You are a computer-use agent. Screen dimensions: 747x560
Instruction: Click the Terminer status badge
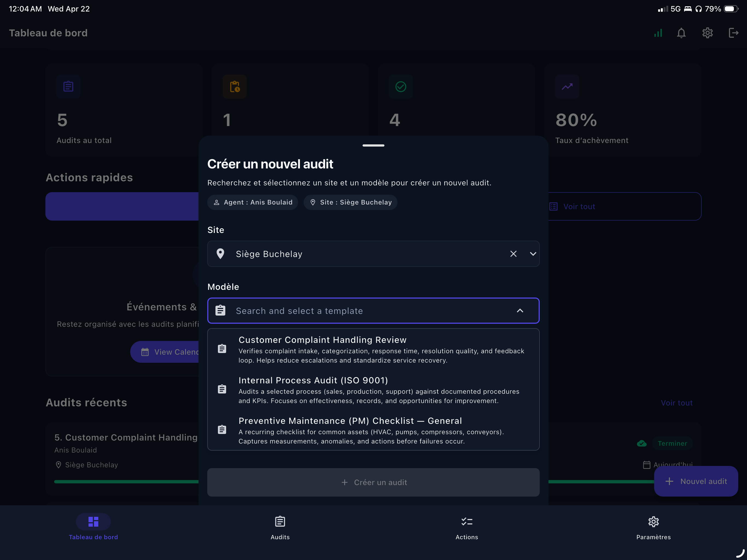672,444
